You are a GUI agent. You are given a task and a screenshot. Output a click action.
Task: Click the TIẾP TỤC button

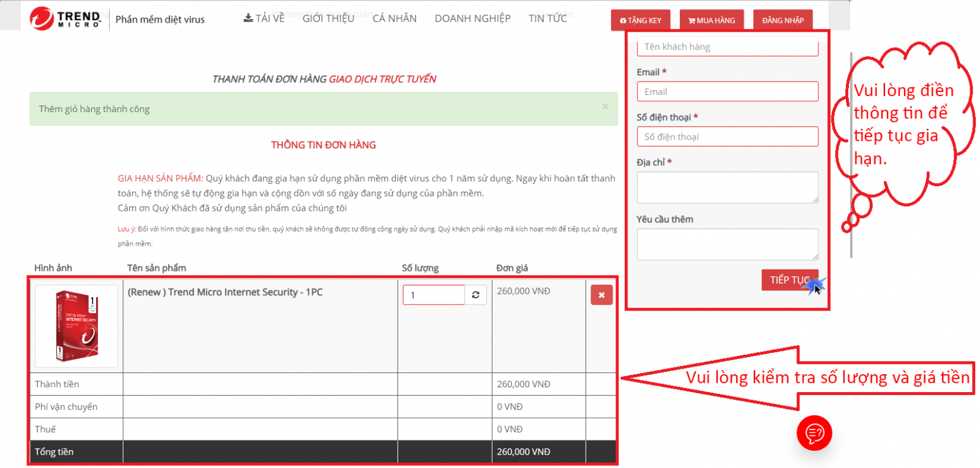click(x=790, y=280)
